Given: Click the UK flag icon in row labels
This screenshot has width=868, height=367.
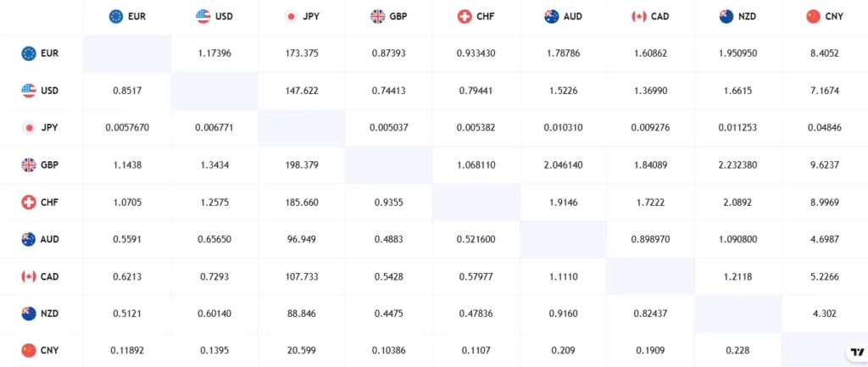Looking at the screenshot, I should click(29, 165).
